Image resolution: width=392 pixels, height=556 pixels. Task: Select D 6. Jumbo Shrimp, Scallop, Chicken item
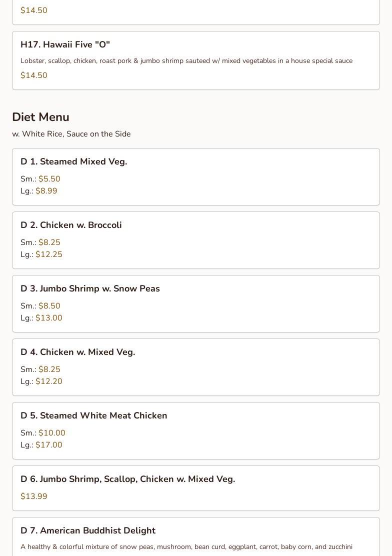(x=196, y=488)
